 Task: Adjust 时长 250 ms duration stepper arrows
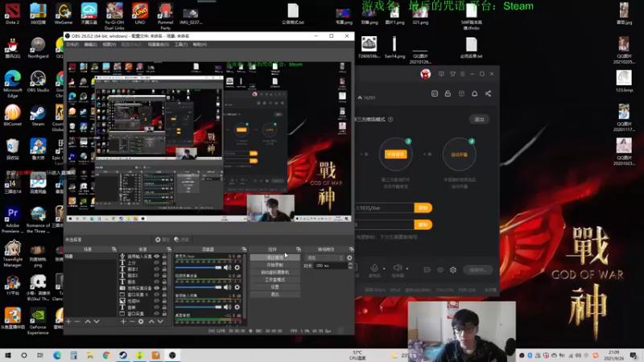click(350, 266)
